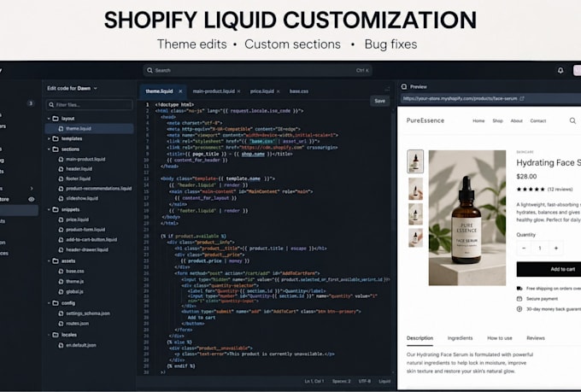Select the Description tab in preview
The height and width of the screenshot is (392, 581).
pyautogui.click(x=420, y=338)
